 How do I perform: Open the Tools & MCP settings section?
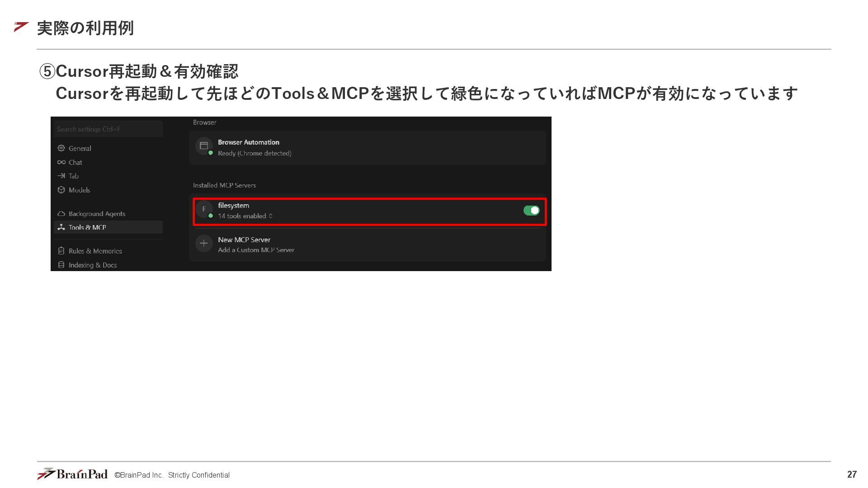[87, 227]
